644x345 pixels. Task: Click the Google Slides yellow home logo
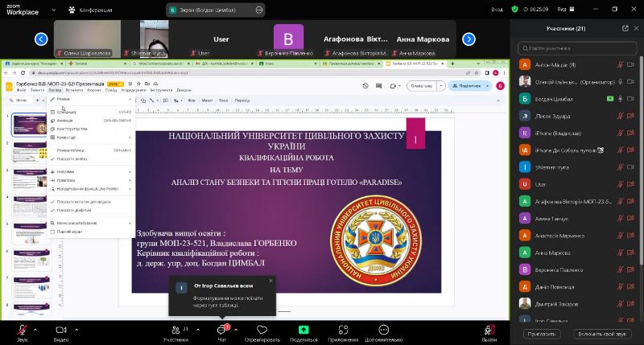click(x=9, y=86)
